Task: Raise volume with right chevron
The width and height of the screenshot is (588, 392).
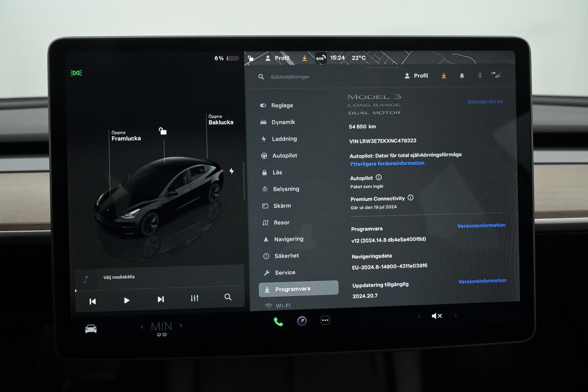Action: [x=456, y=315]
